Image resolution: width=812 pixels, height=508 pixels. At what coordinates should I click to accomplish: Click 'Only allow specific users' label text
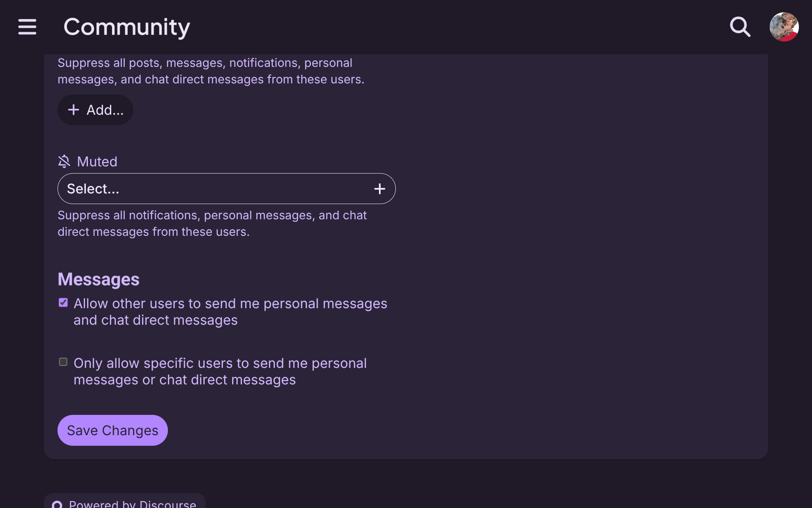tap(220, 371)
